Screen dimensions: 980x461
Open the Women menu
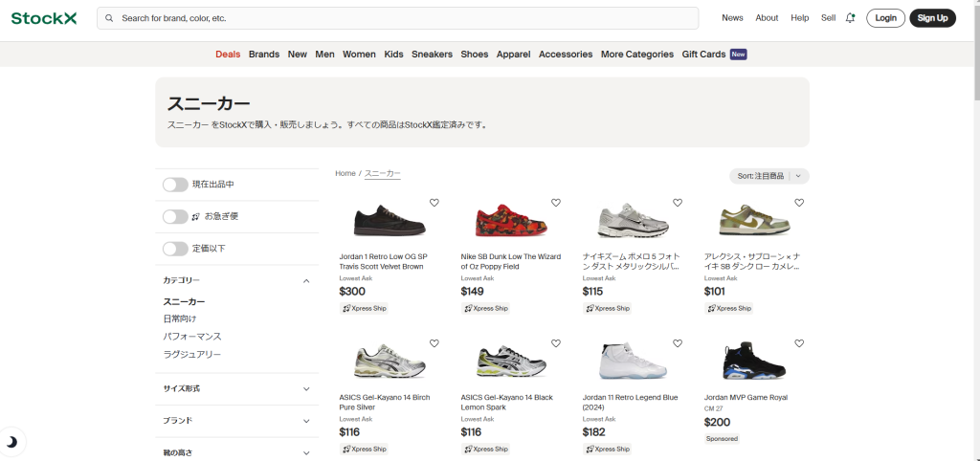coord(359,55)
